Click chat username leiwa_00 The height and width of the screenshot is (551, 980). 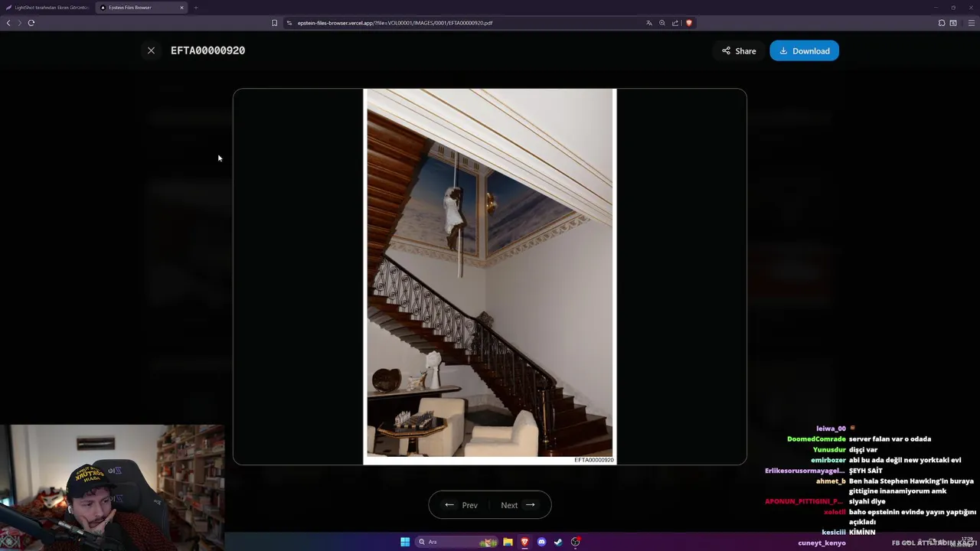[831, 429]
